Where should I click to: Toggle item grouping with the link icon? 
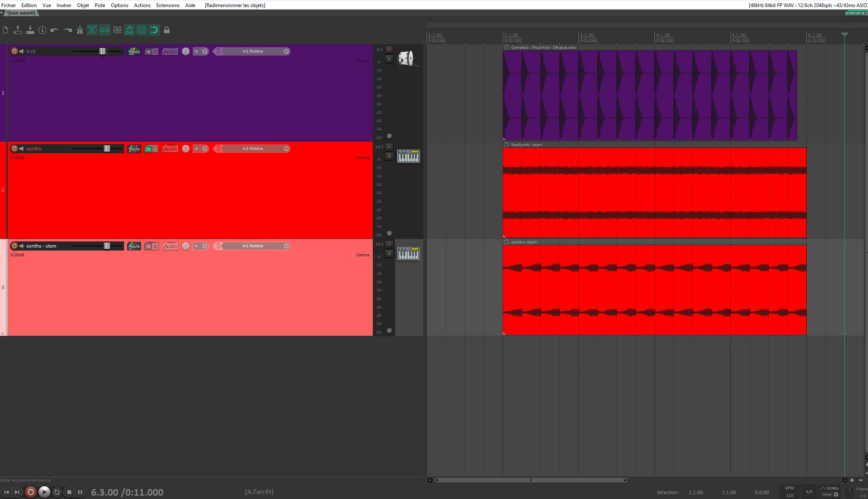pos(104,30)
